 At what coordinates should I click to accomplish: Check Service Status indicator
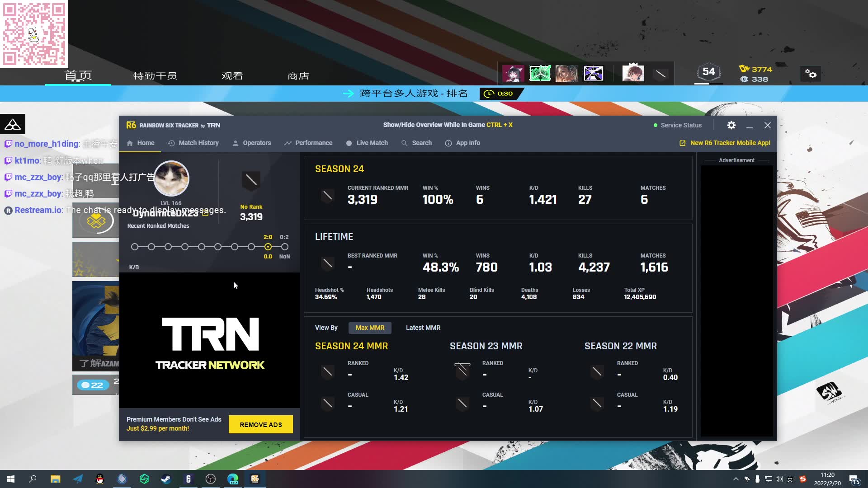point(678,125)
